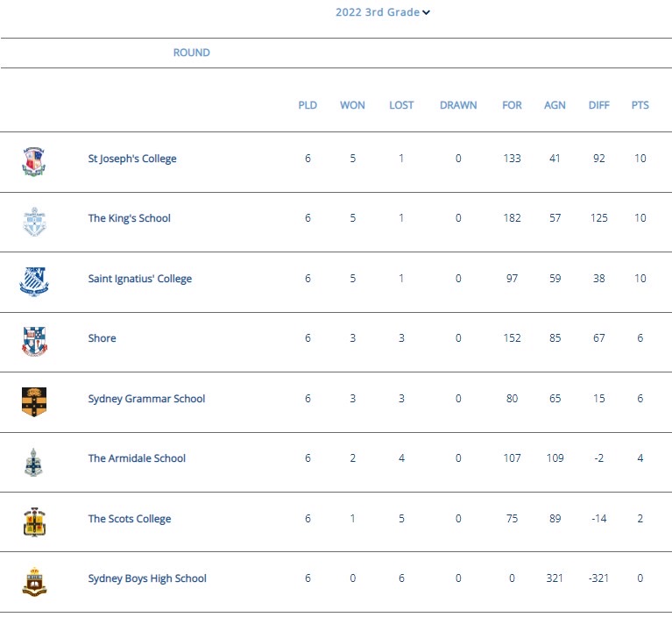The width and height of the screenshot is (672, 617).
Task: Click Sydney Boys High School crest icon
Action: [34, 582]
